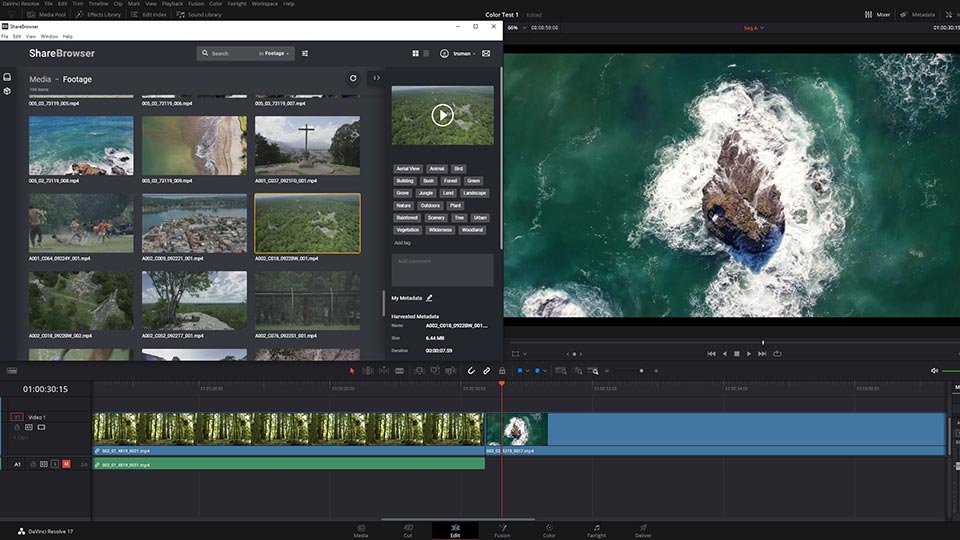Switch ShareBrowser to grid view

coord(416,53)
